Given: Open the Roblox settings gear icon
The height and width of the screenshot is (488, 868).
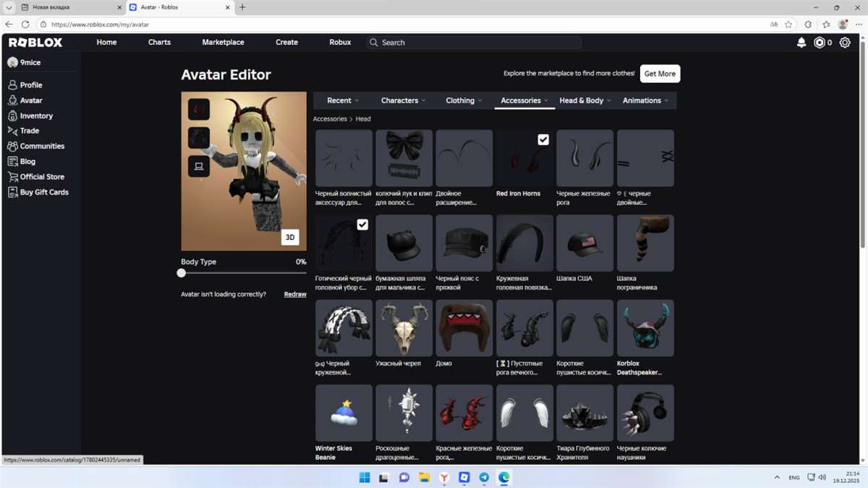Looking at the screenshot, I should pos(844,42).
